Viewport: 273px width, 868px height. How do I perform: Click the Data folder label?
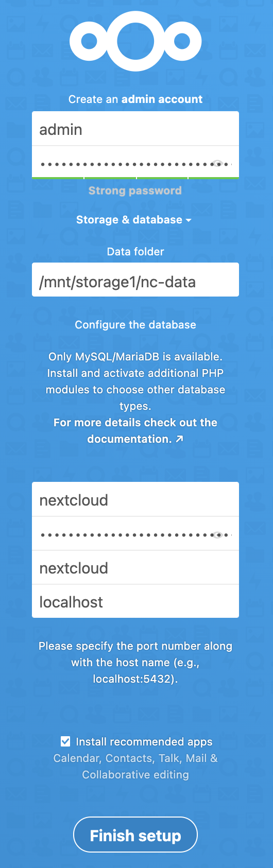click(x=135, y=252)
